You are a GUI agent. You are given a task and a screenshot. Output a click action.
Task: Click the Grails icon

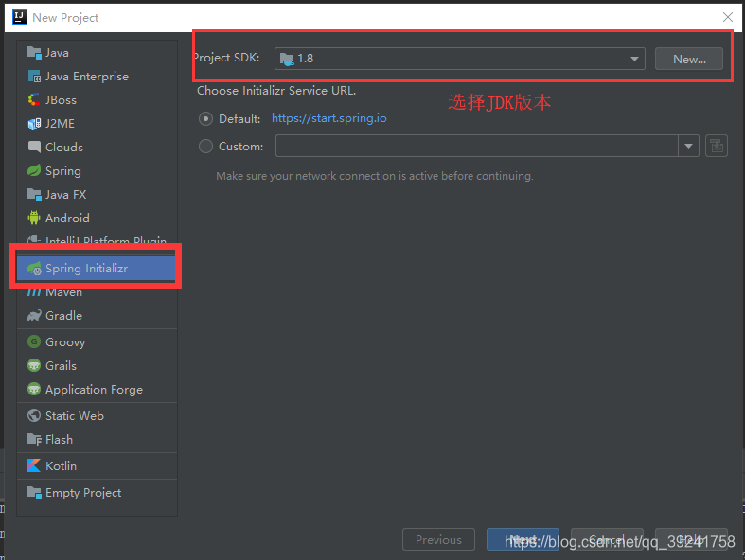(x=34, y=365)
